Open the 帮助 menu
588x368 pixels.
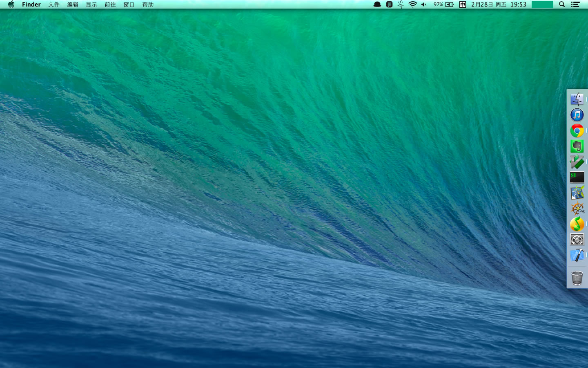[148, 4]
